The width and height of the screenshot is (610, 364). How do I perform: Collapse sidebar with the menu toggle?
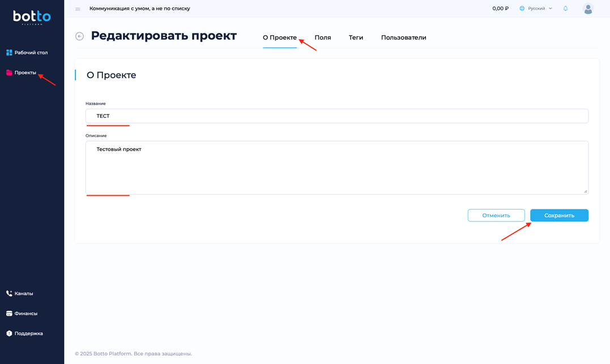(x=77, y=8)
